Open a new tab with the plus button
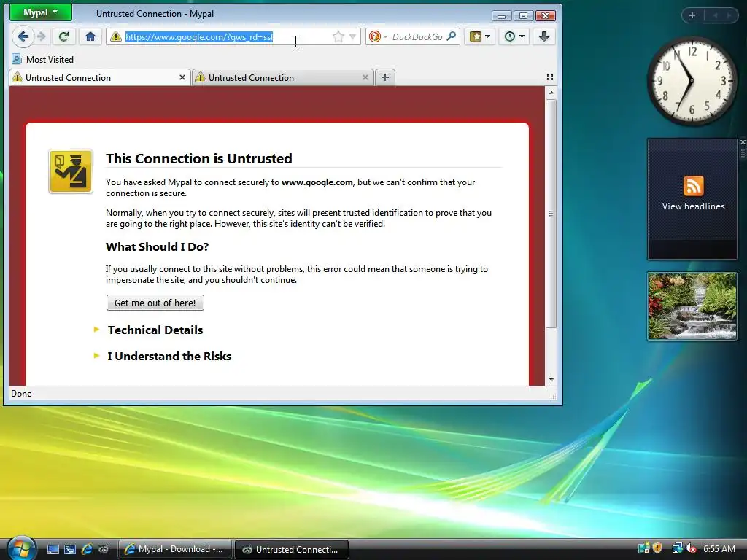The width and height of the screenshot is (747, 560). click(385, 77)
